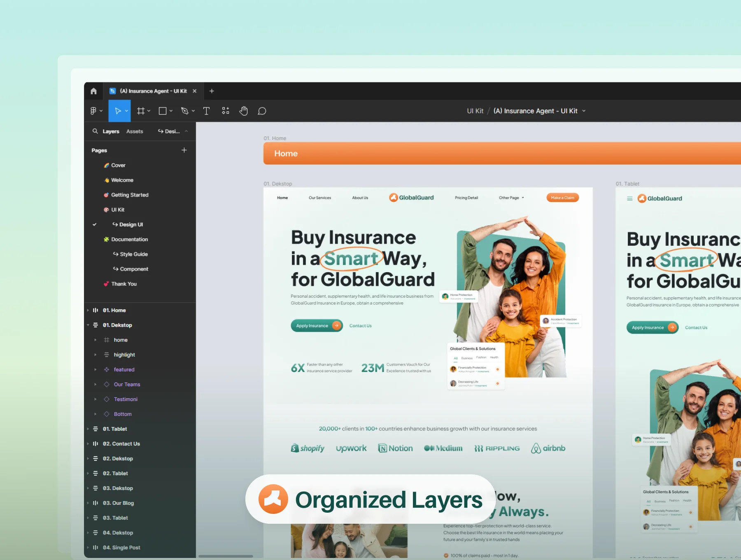The height and width of the screenshot is (560, 741).
Task: Click Pricing Detail nav link
Action: 466,198
